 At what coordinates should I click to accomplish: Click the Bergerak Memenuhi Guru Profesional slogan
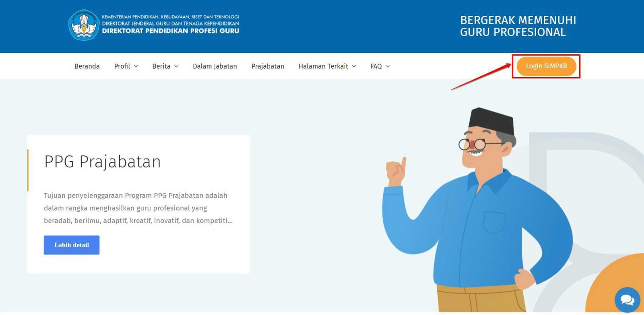point(518,26)
